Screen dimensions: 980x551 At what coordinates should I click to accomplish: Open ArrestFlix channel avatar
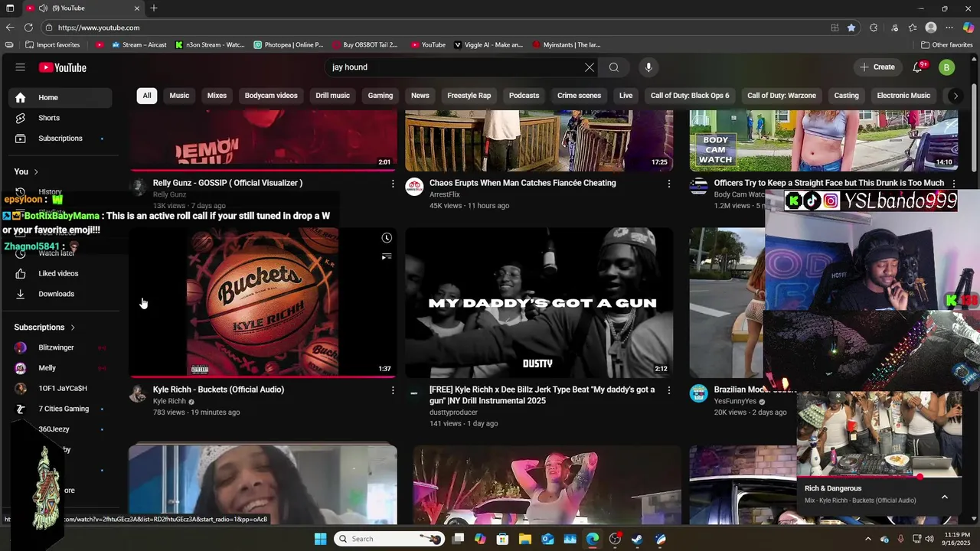coord(414,187)
